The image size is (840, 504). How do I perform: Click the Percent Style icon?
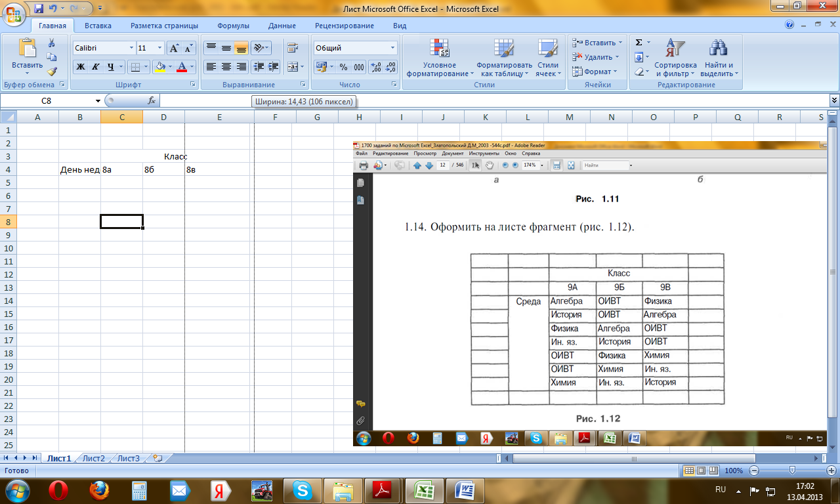pos(343,67)
